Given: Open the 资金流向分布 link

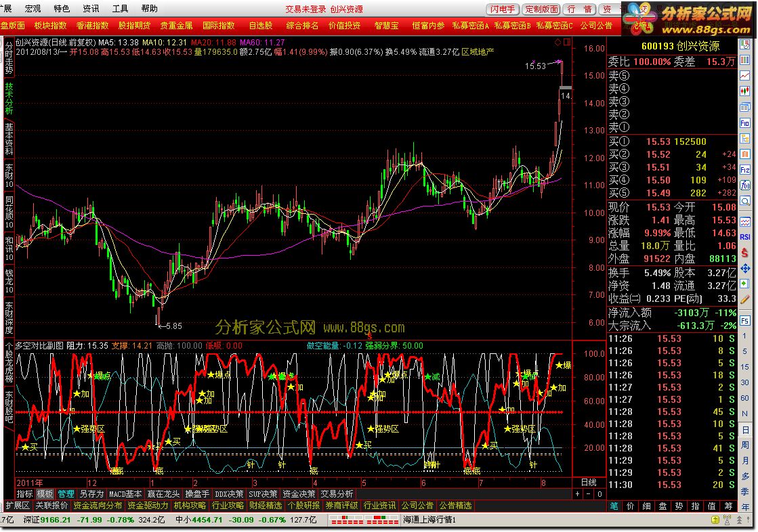Looking at the screenshot, I should tap(98, 506).
